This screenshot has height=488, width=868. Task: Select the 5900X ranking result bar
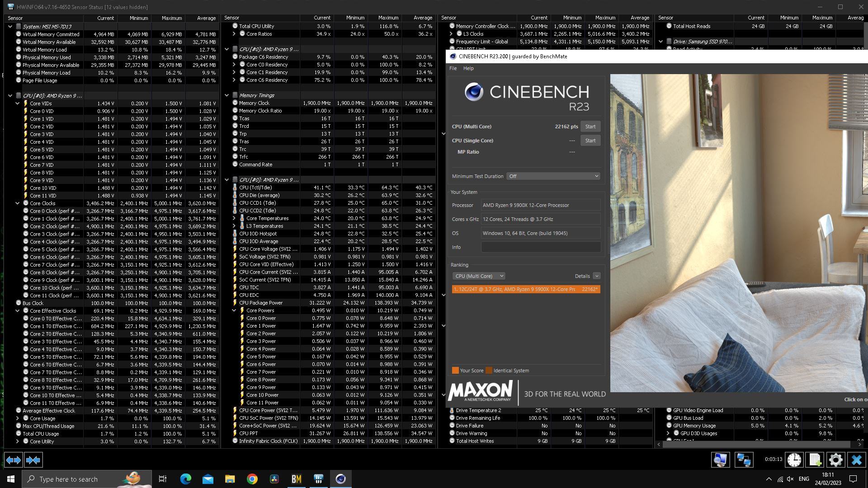coord(526,289)
